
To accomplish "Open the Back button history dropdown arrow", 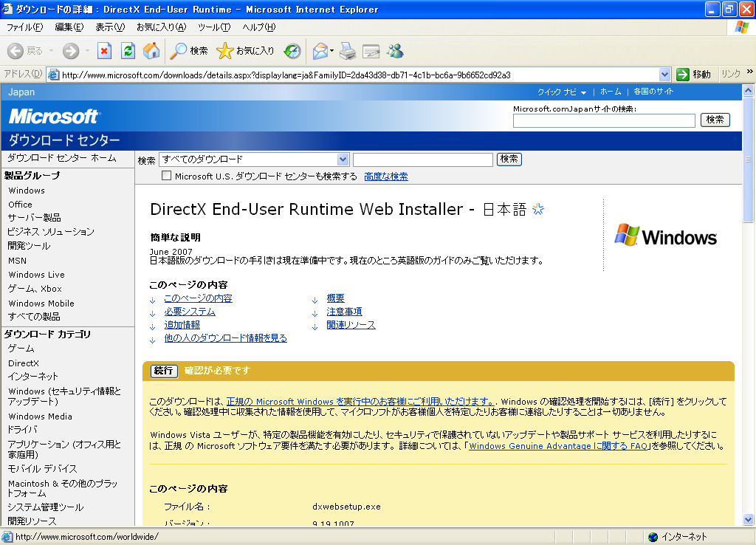I will point(51,51).
